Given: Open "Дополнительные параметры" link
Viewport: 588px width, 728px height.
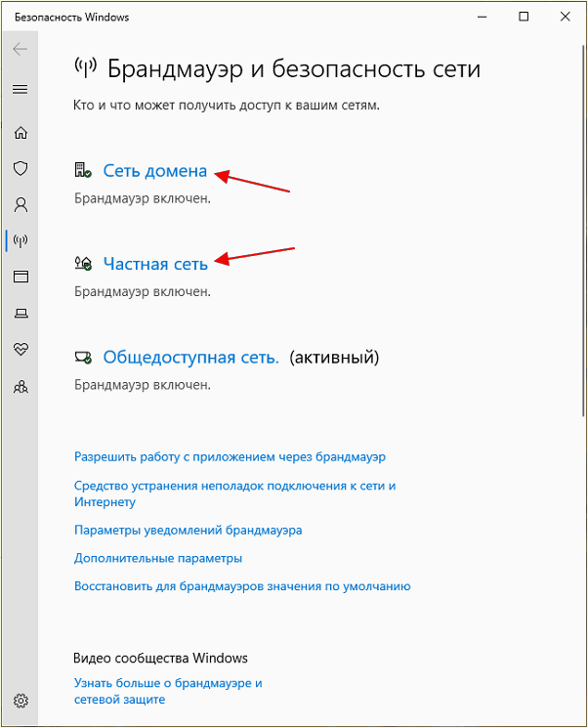Looking at the screenshot, I should (158, 558).
